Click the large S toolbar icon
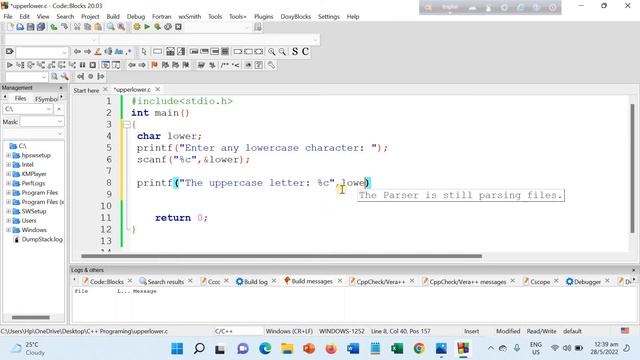 (x=295, y=52)
